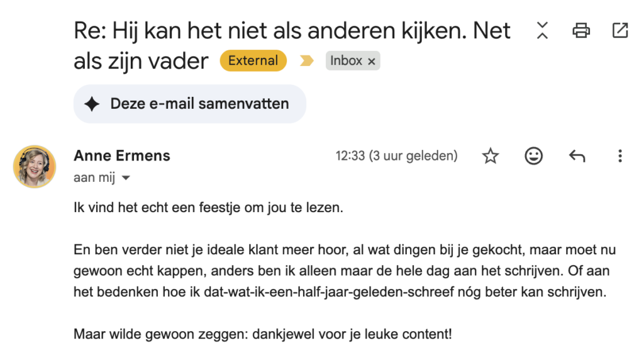Click the sender name Anne Ermens

pos(122,155)
